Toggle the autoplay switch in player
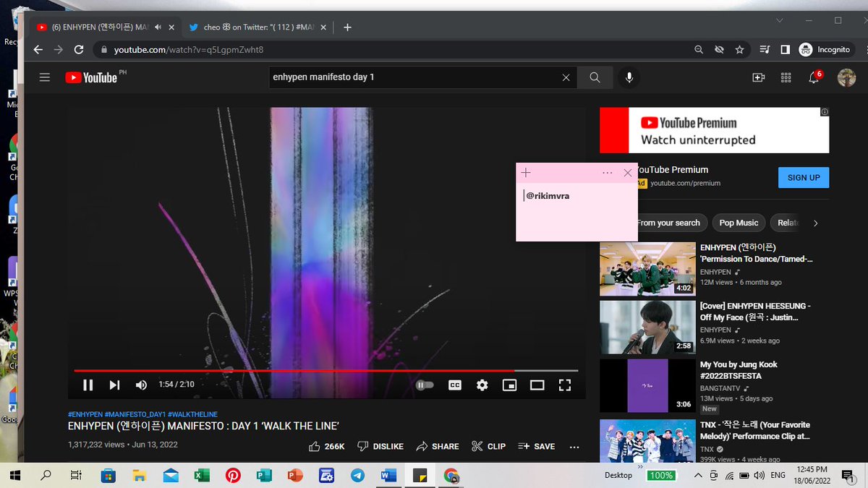The width and height of the screenshot is (868, 488). tap(425, 385)
